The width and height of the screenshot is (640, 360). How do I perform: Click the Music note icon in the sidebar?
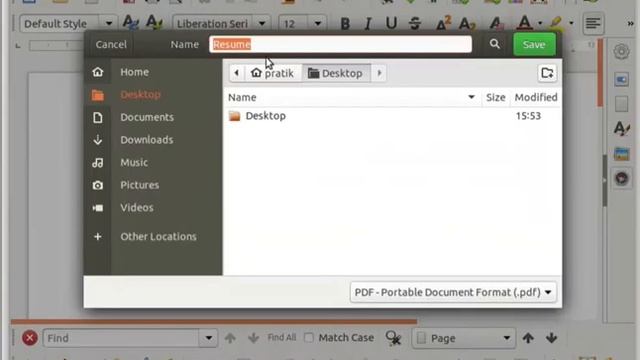click(x=98, y=163)
